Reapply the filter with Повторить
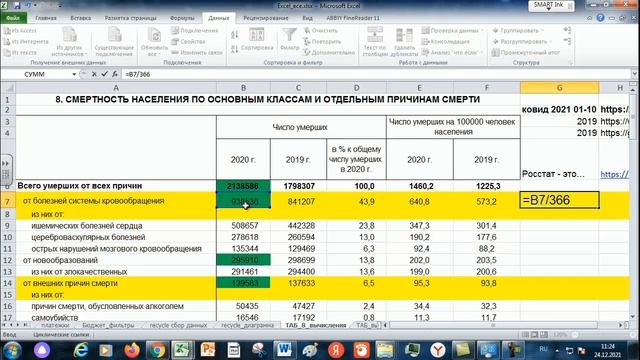This screenshot has height=360, width=640. pyautogui.click(x=322, y=42)
